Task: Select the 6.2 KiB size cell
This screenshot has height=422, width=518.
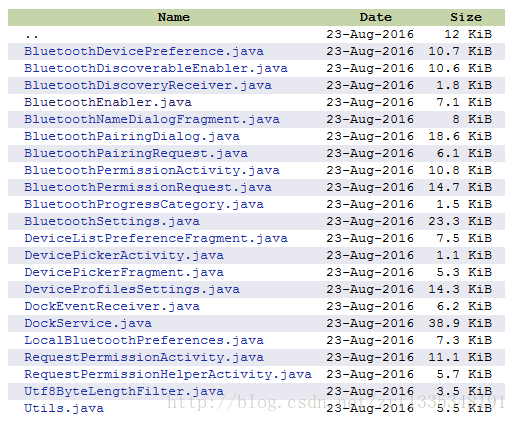Action: [464, 306]
